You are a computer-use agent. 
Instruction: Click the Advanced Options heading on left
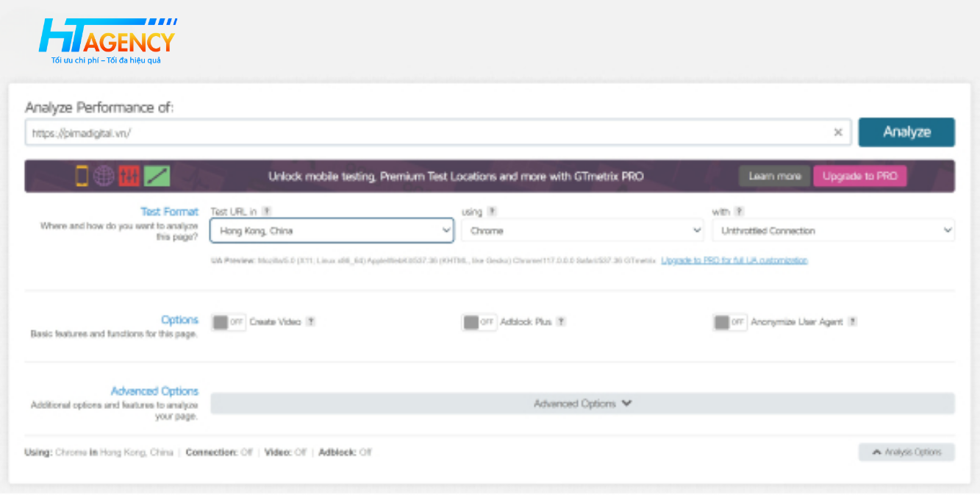point(154,391)
